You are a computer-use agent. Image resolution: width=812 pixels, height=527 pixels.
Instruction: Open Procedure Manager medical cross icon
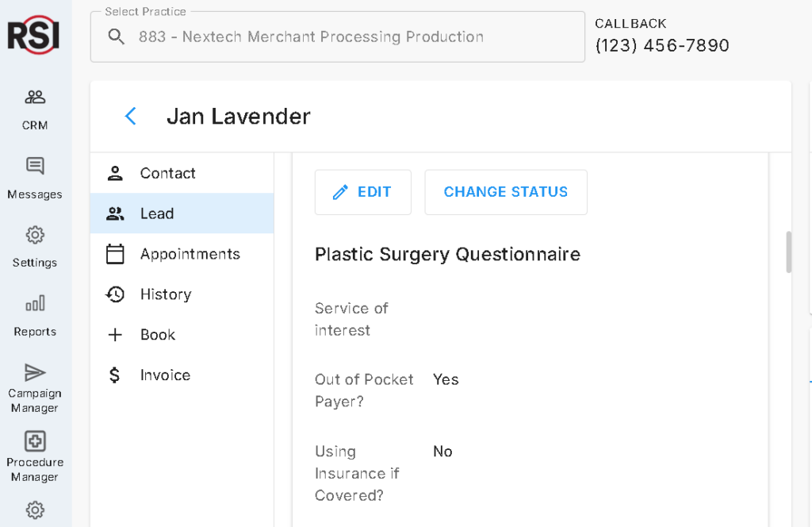(x=35, y=441)
